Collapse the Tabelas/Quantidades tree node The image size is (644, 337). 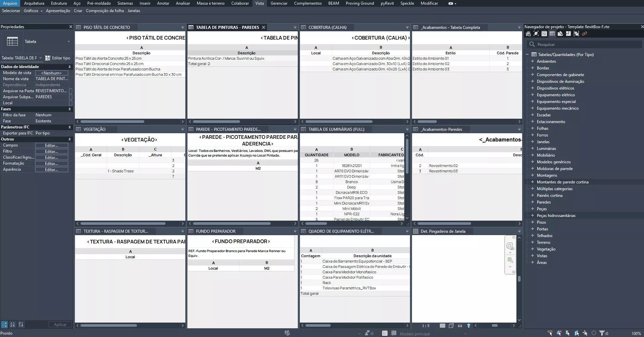(x=527, y=54)
